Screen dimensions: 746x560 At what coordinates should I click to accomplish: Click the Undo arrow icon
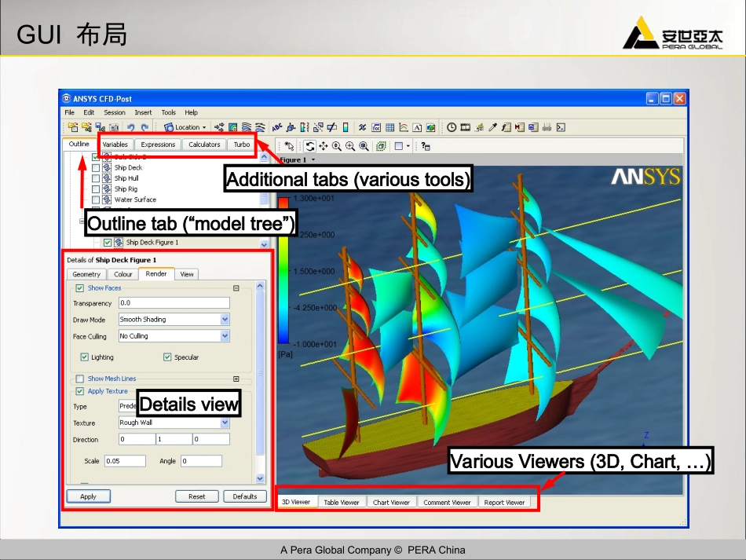coord(131,127)
